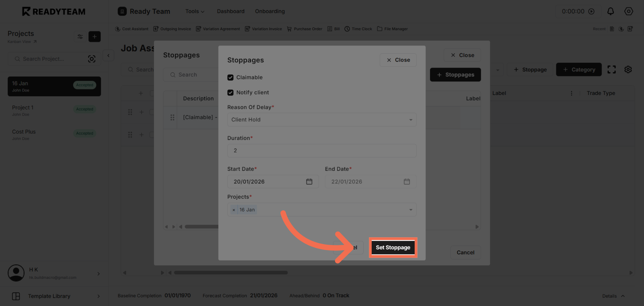Close the Stoppages dialog

[398, 60]
